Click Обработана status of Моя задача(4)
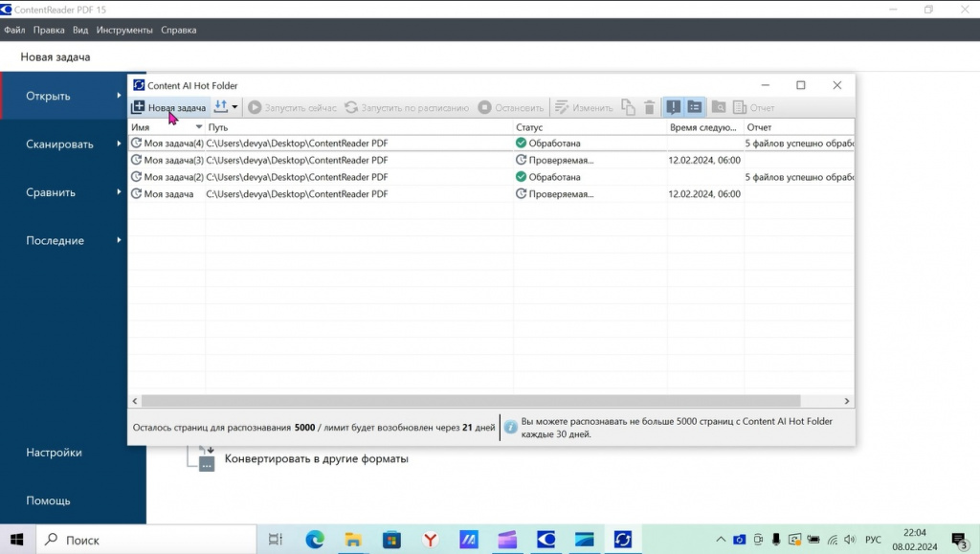The width and height of the screenshot is (980, 554). (548, 143)
